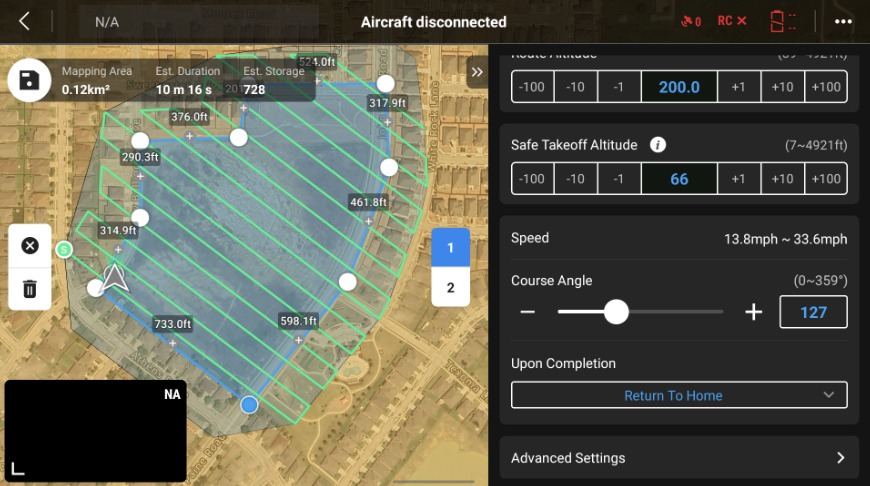Expand Advanced Settings
870x486 pixels.
click(679, 458)
